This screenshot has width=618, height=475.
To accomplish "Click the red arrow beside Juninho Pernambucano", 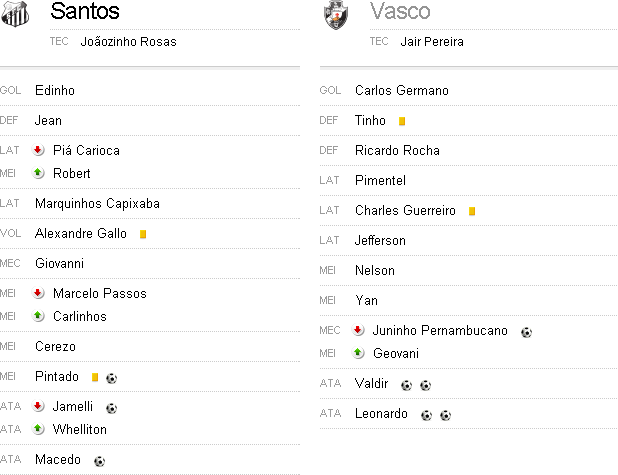I will coord(359,330).
